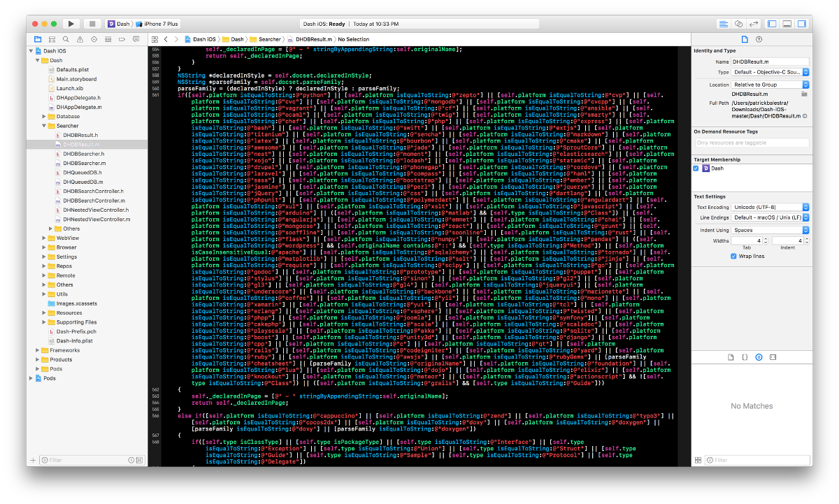Image resolution: width=839 pixels, height=504 pixels.
Task: Click Searcher in the jump bar
Action: 270,40
